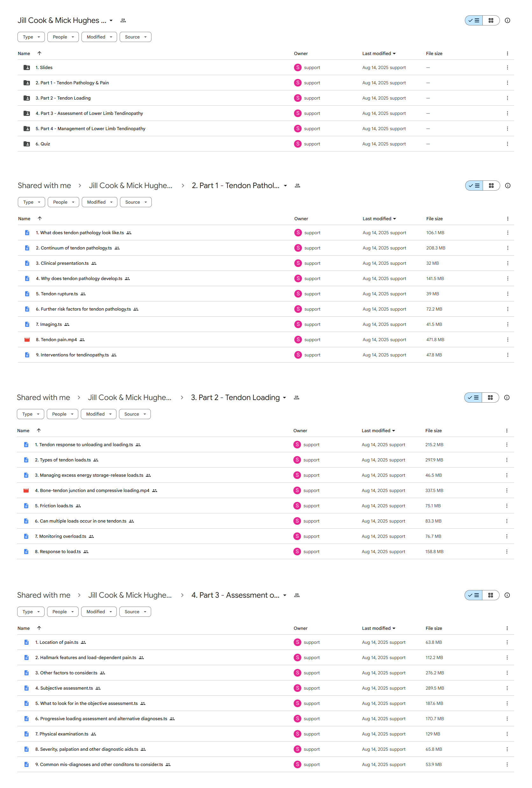Click folder icon for '6. Quiz'
Screen dimensions: 532x788
26,144
